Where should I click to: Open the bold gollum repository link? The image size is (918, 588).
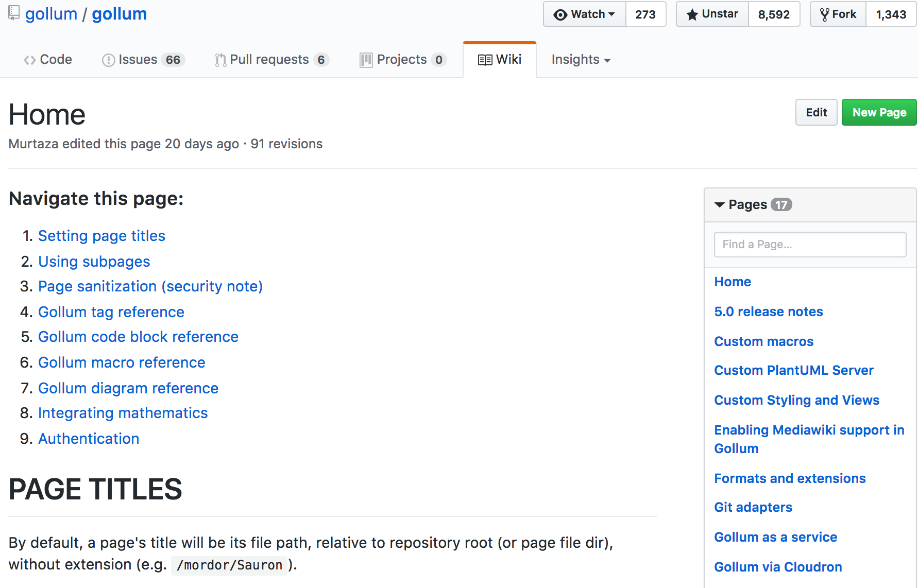point(120,14)
